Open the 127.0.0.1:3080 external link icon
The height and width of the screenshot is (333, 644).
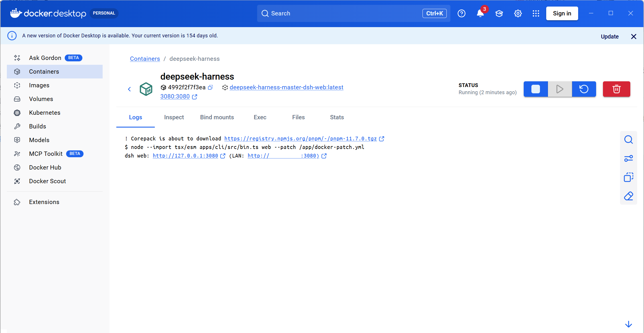click(x=223, y=156)
